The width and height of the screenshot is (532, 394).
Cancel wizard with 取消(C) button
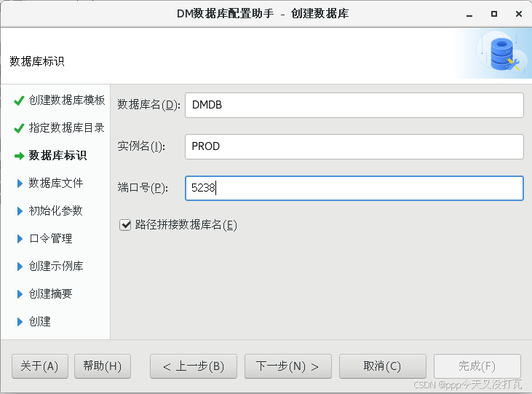[383, 366]
